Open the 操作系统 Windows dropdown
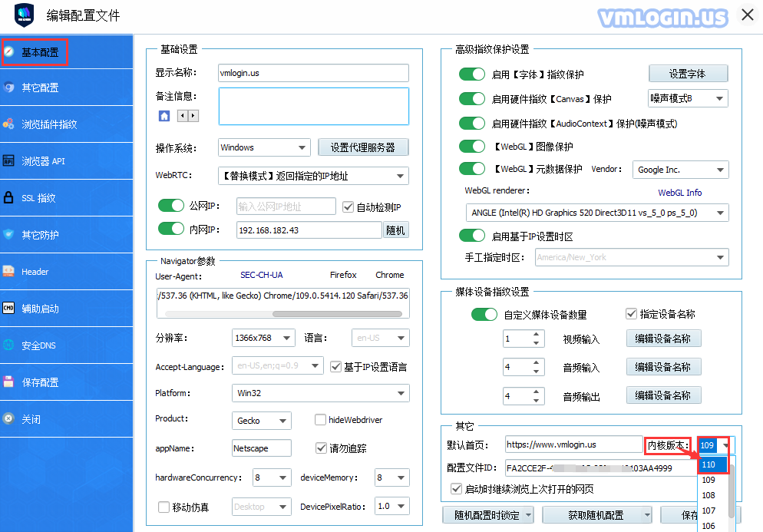The width and height of the screenshot is (763, 532). coord(264,147)
